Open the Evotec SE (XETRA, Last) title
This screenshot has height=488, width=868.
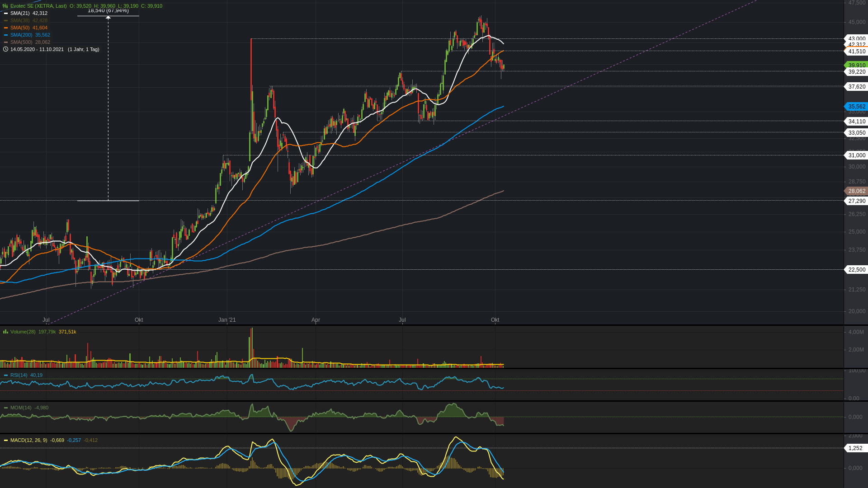(38, 6)
